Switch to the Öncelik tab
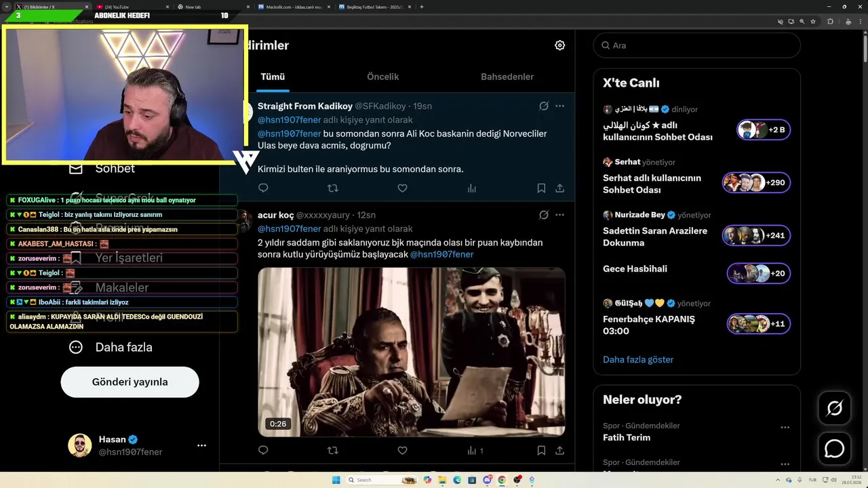The width and height of the screenshot is (868, 488). [x=382, y=77]
